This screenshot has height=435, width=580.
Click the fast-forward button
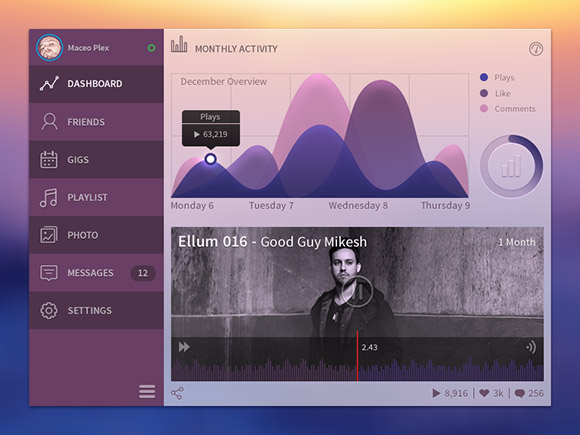[x=184, y=347]
